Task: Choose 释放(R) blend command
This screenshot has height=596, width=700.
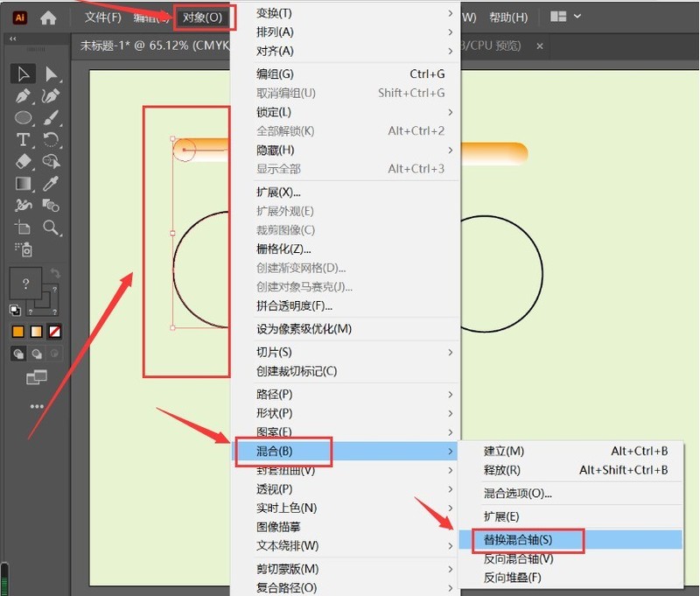Action: 571,470
